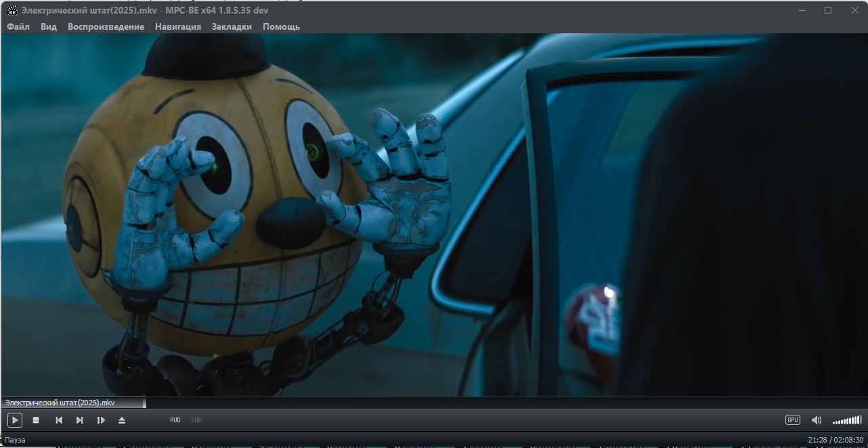Click the GPU decoding indicator
This screenshot has height=448, width=868.
point(793,420)
